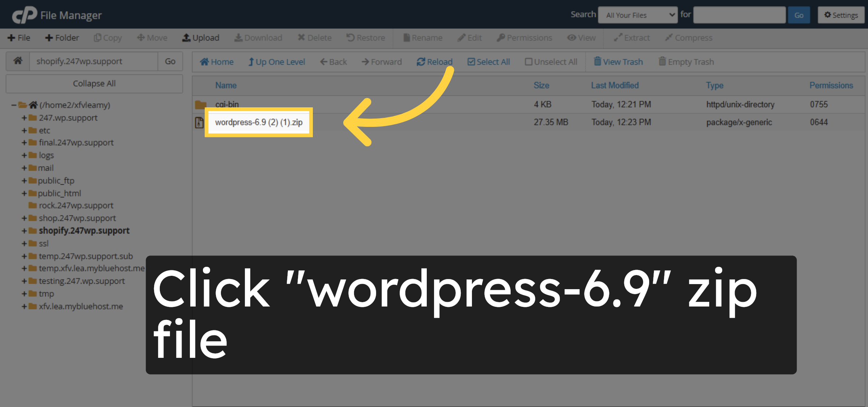
Task: Select the Rename icon
Action: (x=423, y=38)
